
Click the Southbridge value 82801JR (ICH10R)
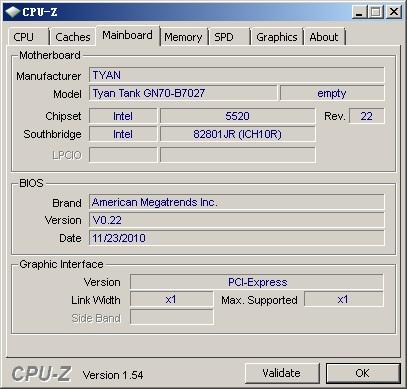237,134
